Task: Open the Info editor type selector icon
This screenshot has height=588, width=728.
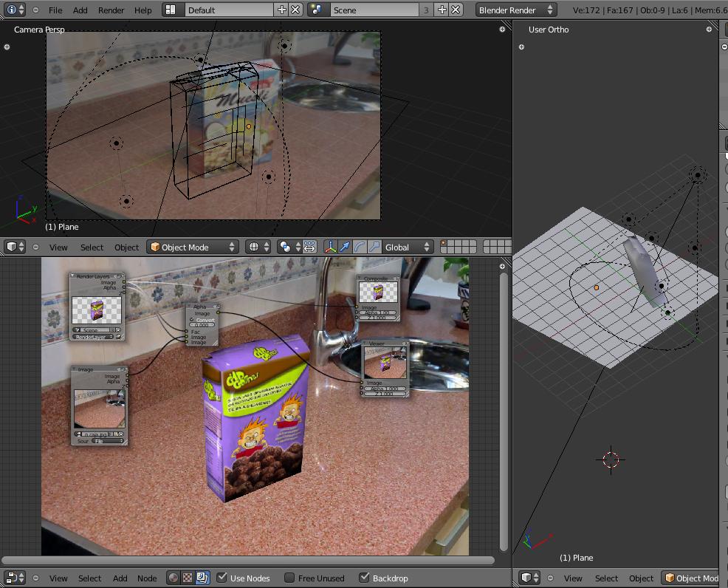Action: 15,10
